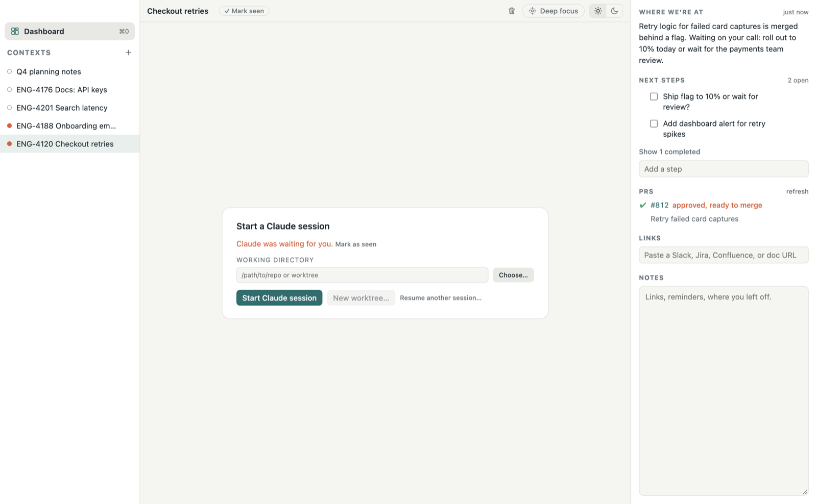Screen dimensions: 817x504
Task: Click the 'Retry failed card captures' PR title
Action: (x=694, y=219)
